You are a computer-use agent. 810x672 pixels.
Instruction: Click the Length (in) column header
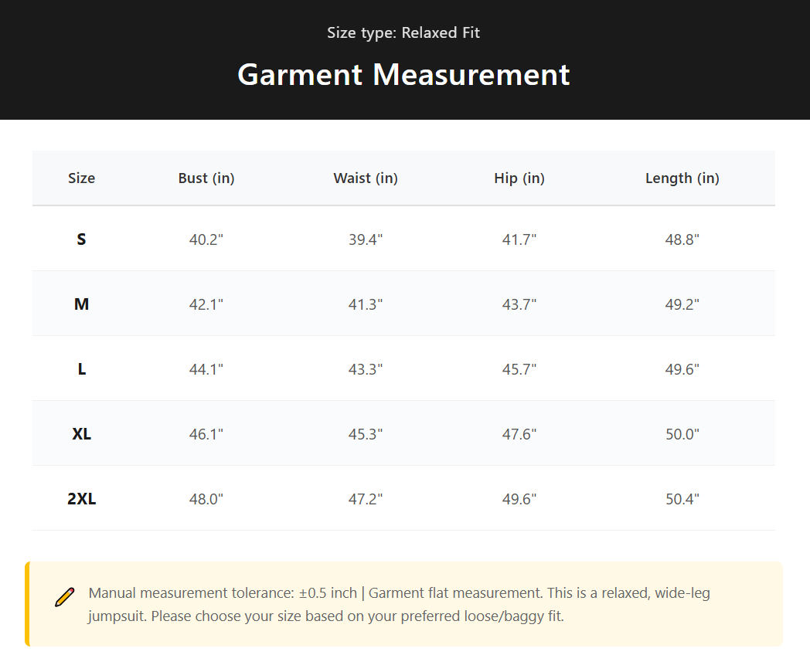click(682, 178)
